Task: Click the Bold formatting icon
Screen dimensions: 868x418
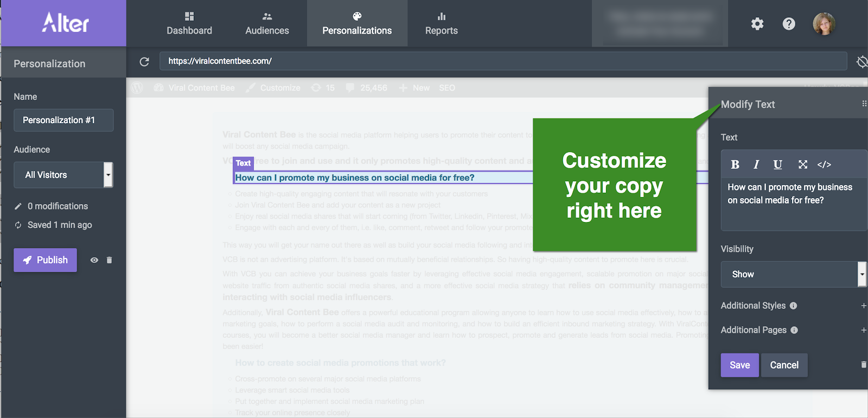Action: pos(735,164)
